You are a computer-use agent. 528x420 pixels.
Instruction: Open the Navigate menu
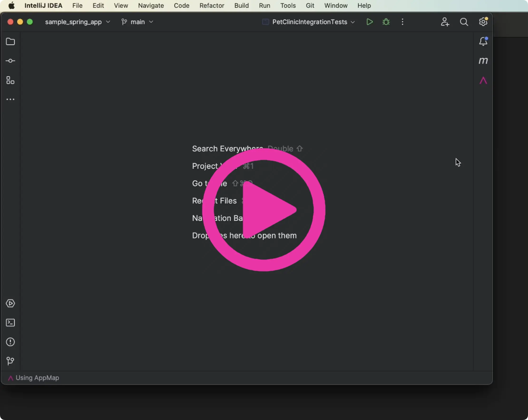pos(151,5)
